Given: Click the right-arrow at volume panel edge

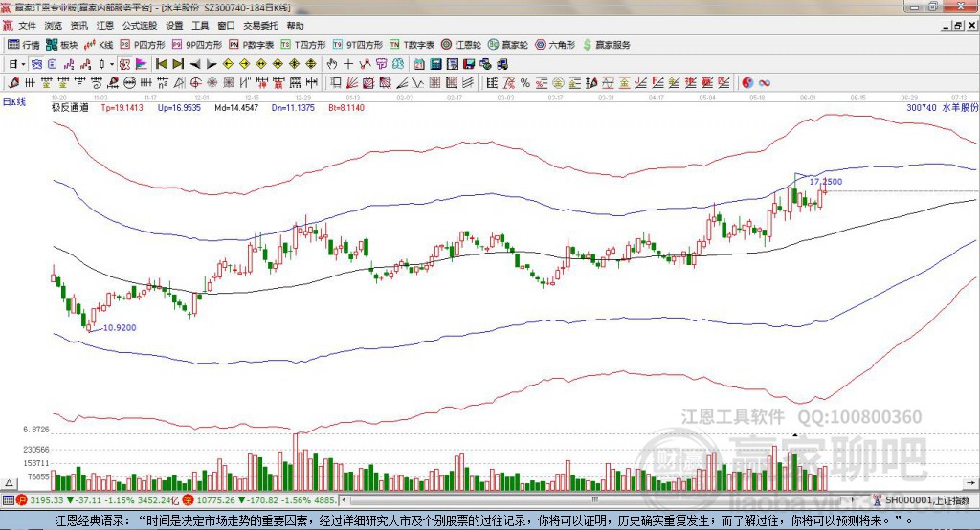Looking at the screenshot, I should coord(970,483).
